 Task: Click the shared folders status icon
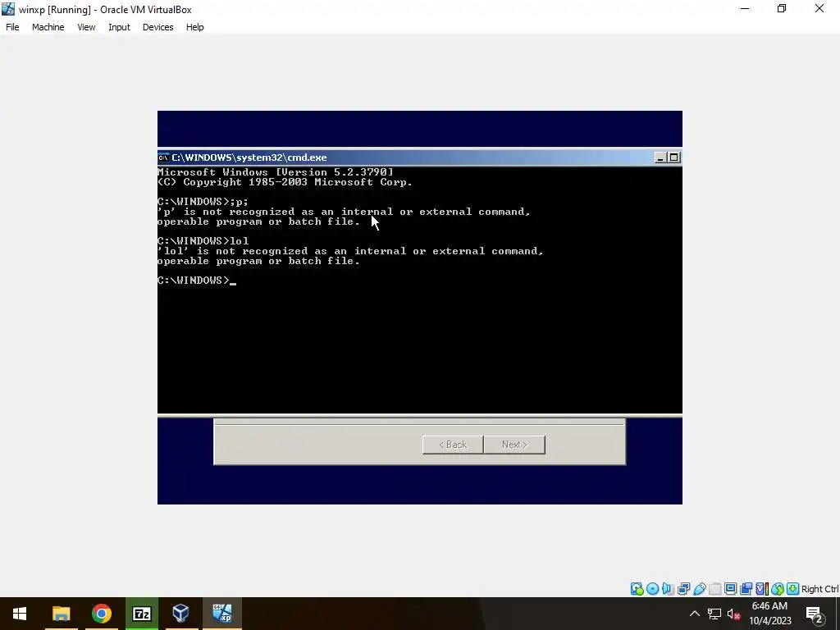click(x=714, y=589)
